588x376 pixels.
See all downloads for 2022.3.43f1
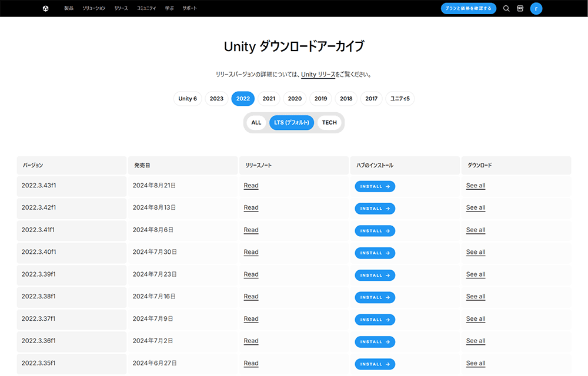(x=476, y=186)
